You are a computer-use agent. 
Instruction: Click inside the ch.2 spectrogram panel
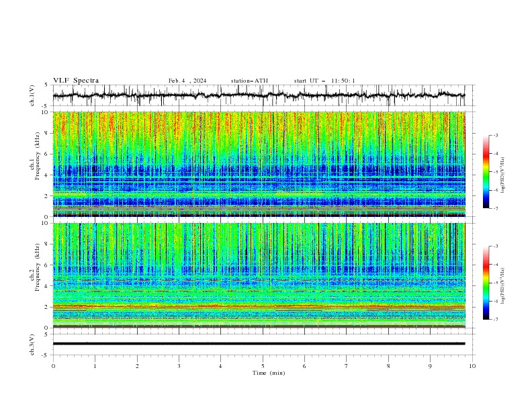[x=259, y=275]
